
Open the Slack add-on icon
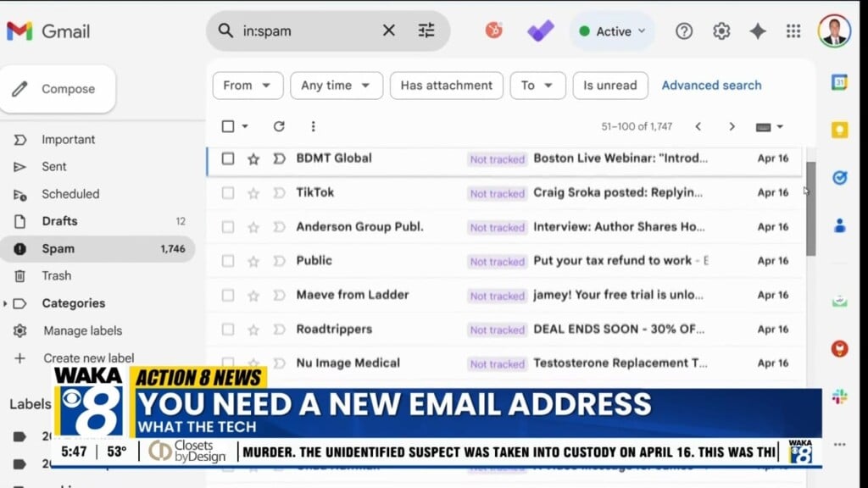click(839, 396)
